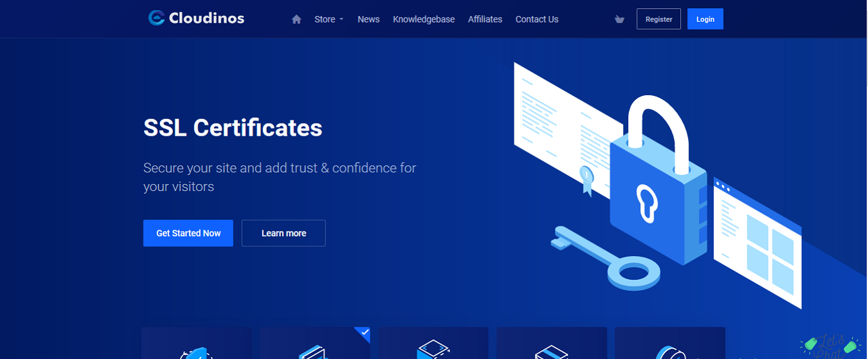Click the Cloudinos logo
This screenshot has width=868, height=359.
(196, 18)
